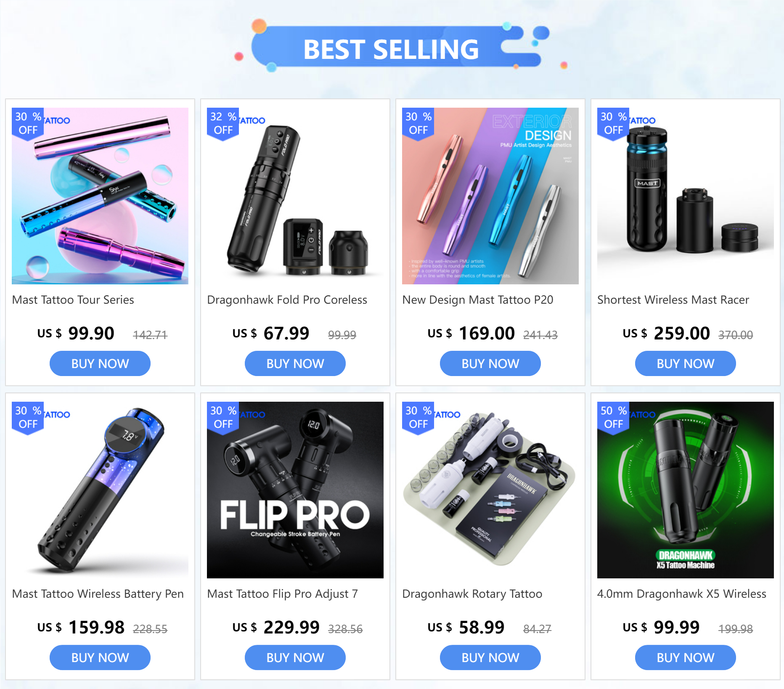Open the Mast Tattoo Tour Series product image
The height and width of the screenshot is (689, 784).
point(100,196)
